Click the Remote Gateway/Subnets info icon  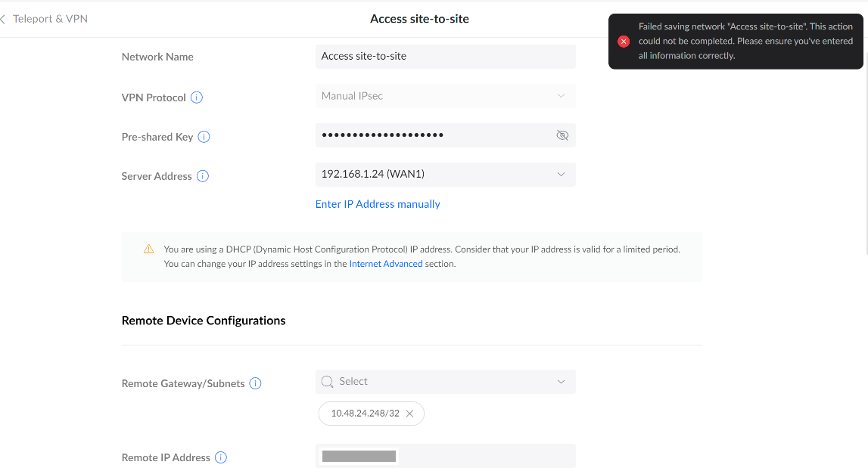pos(255,383)
